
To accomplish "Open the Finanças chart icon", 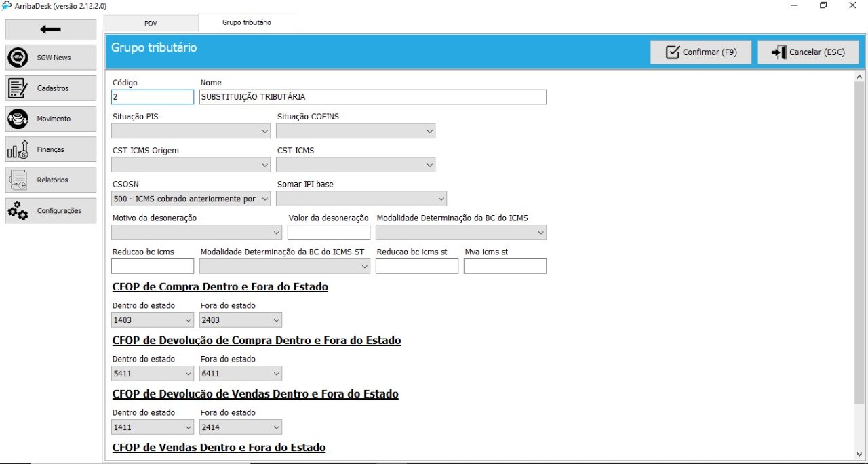I will 18,149.
